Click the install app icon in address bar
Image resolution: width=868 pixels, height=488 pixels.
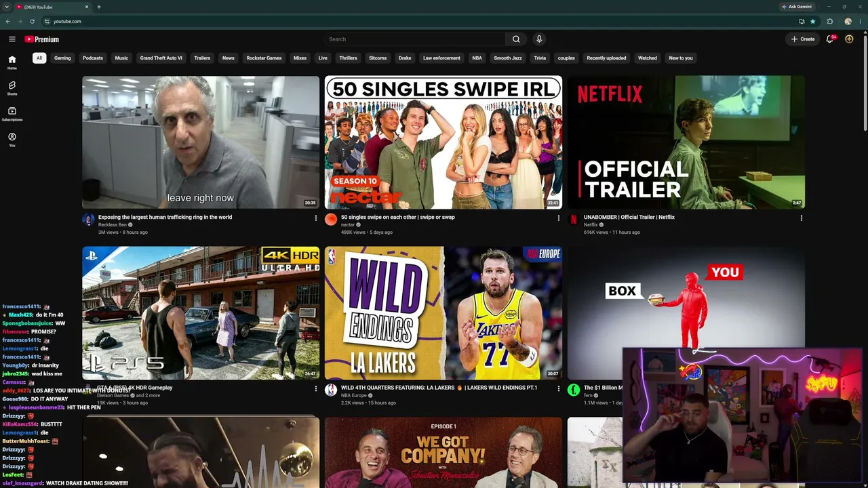pos(802,21)
